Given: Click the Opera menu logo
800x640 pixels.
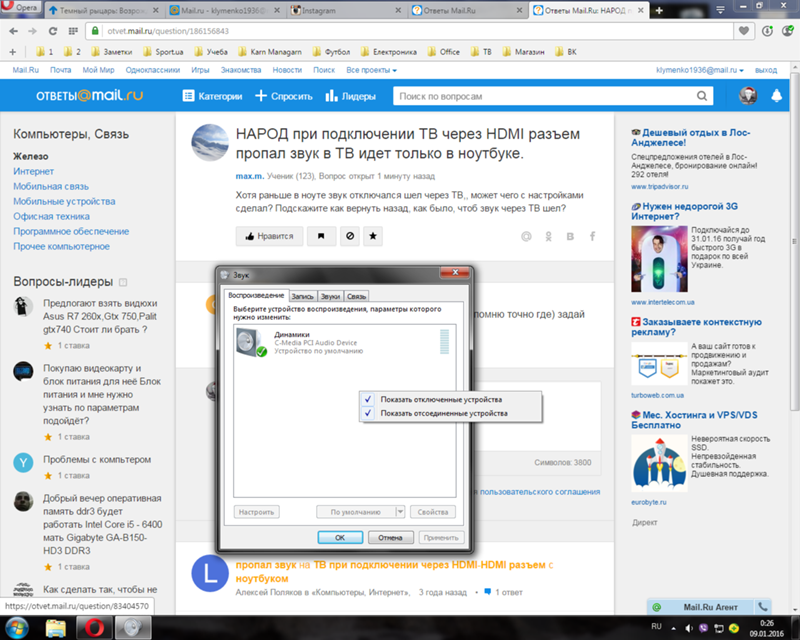Looking at the screenshot, I should 20,7.
